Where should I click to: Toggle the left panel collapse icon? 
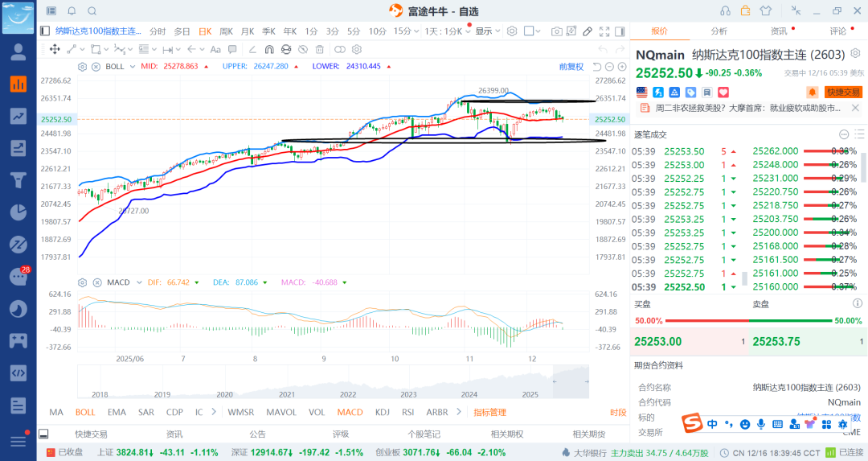(x=45, y=31)
